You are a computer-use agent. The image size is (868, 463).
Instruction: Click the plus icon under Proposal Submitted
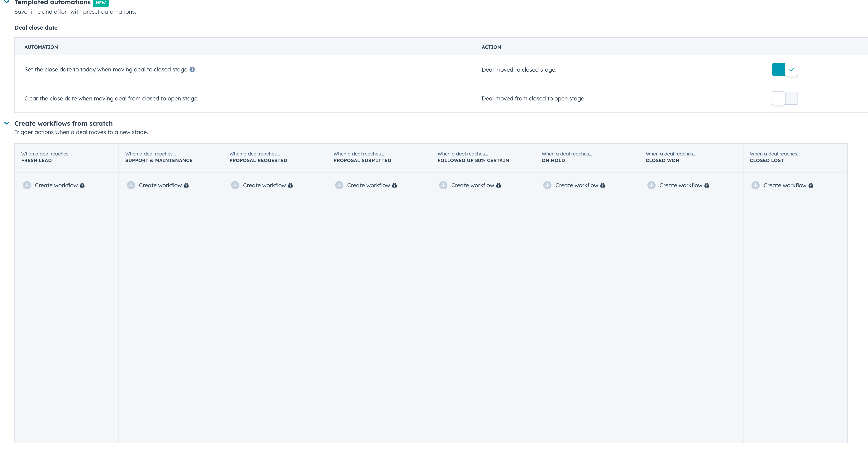point(339,185)
